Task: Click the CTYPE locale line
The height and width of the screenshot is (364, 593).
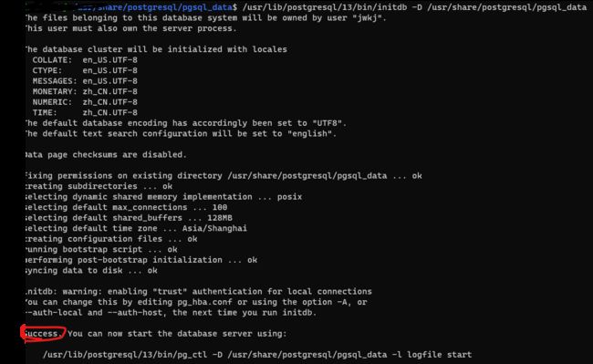Action: click(x=85, y=70)
